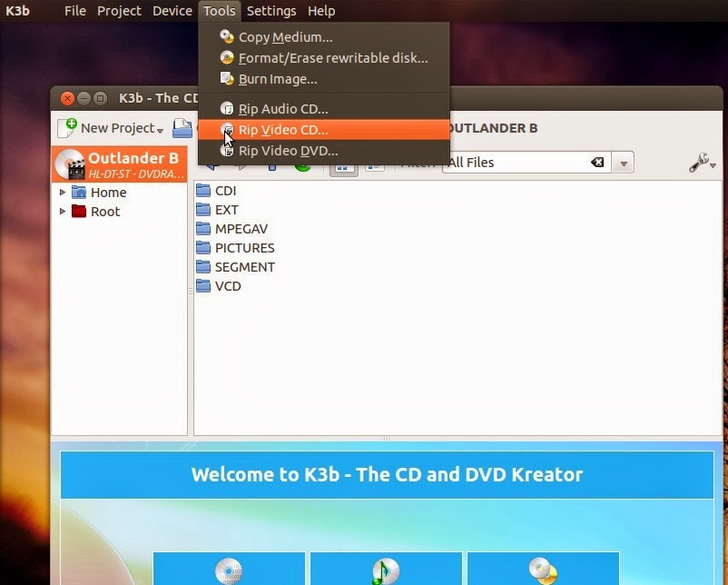
Task: Click the Welcome to K3b banner
Action: 387,474
